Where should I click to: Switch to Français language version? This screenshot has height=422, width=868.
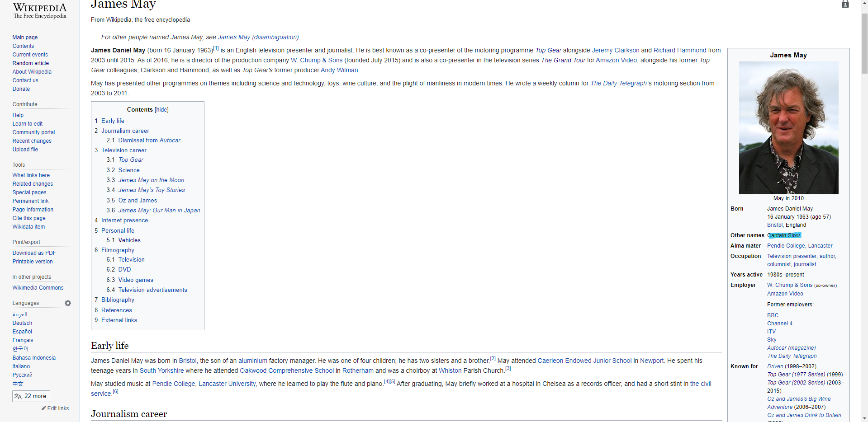coord(23,340)
